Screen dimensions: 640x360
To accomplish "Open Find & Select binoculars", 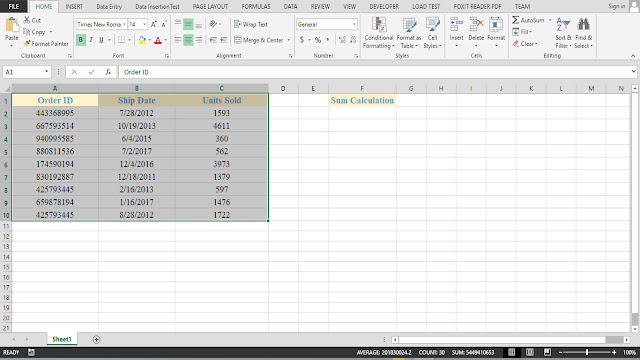I will pyautogui.click(x=584, y=33).
